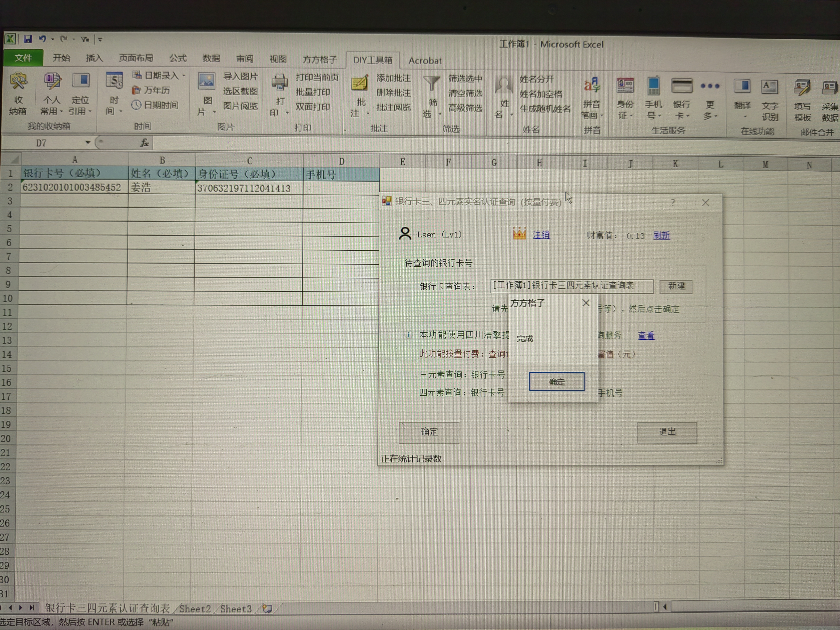Open the 文字识别 OCR tool
840x630 pixels.
pos(770,100)
